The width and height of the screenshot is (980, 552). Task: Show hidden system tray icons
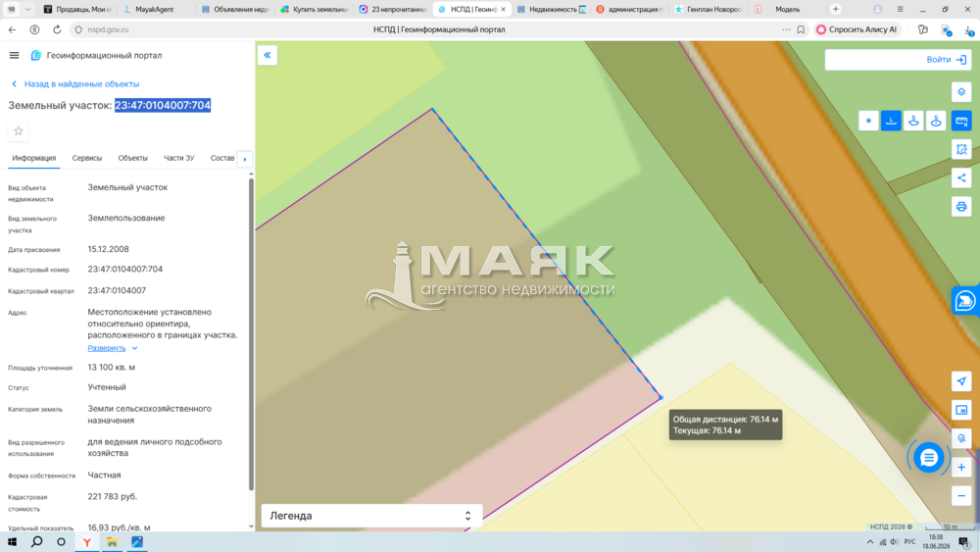870,542
